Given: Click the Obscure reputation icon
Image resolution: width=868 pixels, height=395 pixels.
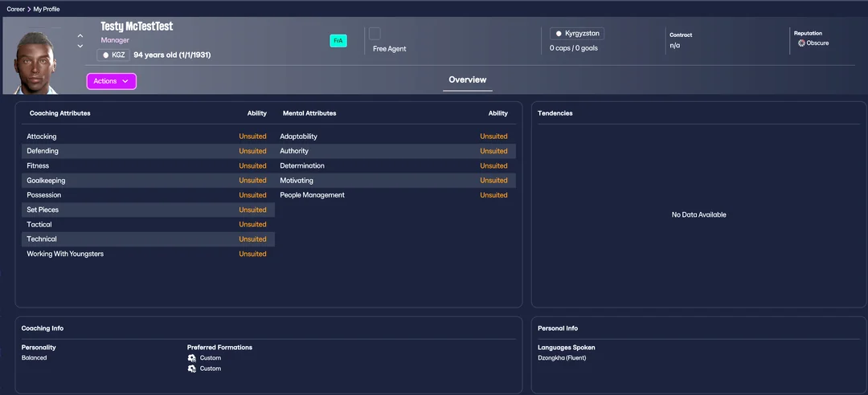Looking at the screenshot, I should (x=801, y=43).
